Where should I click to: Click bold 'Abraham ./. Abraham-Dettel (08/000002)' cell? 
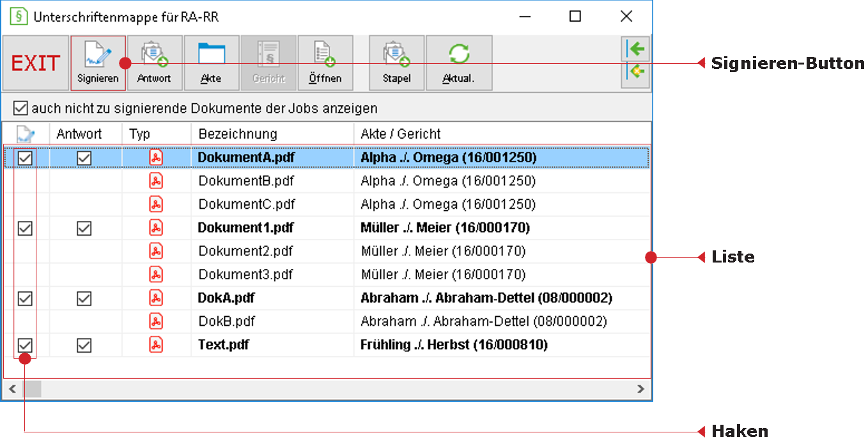(486, 298)
